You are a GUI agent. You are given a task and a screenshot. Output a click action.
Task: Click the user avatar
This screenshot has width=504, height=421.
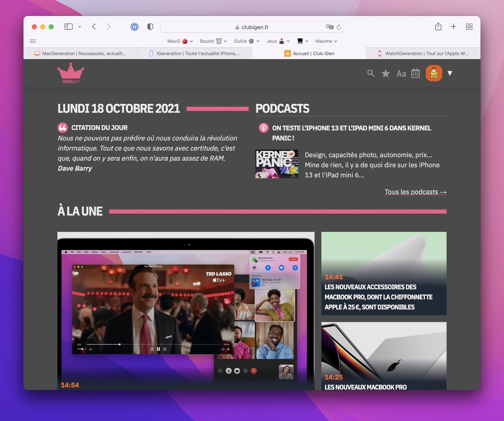click(434, 73)
